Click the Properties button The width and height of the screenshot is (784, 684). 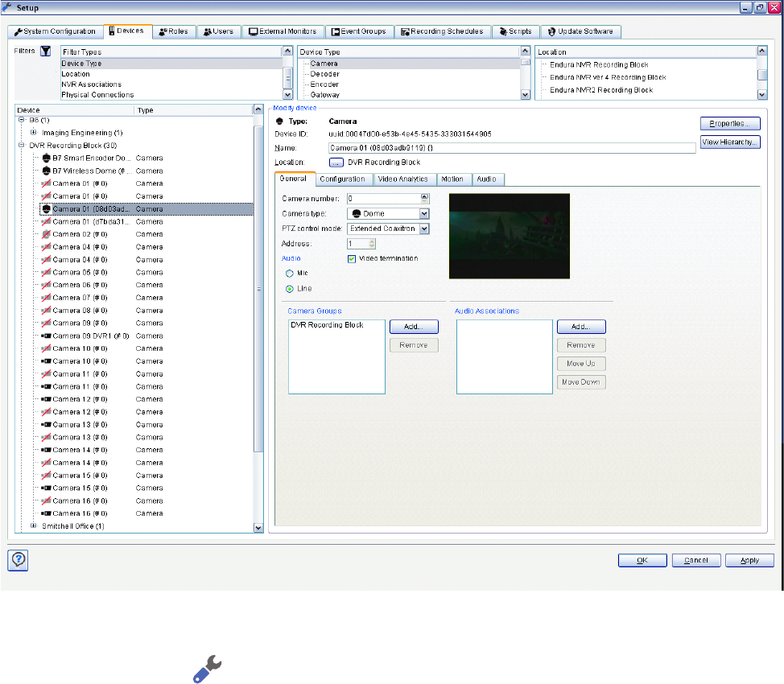[x=729, y=124]
